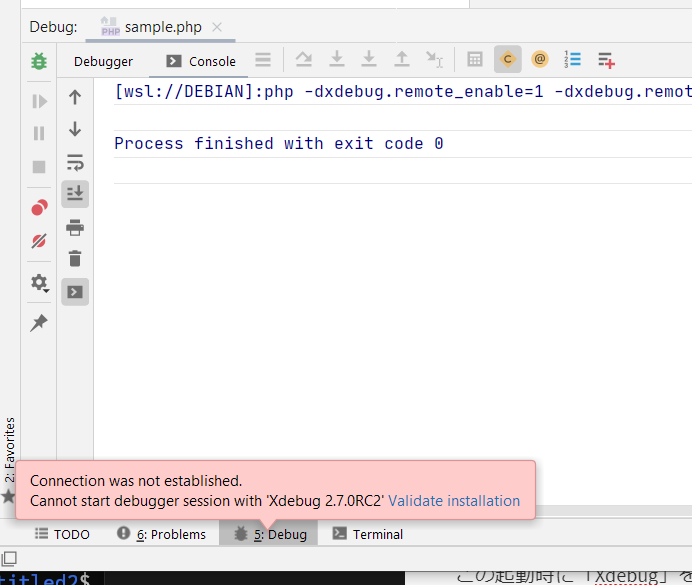Screen dimensions: 692x585
Task: Open debugger settings gear dropdown
Action: click(x=40, y=283)
